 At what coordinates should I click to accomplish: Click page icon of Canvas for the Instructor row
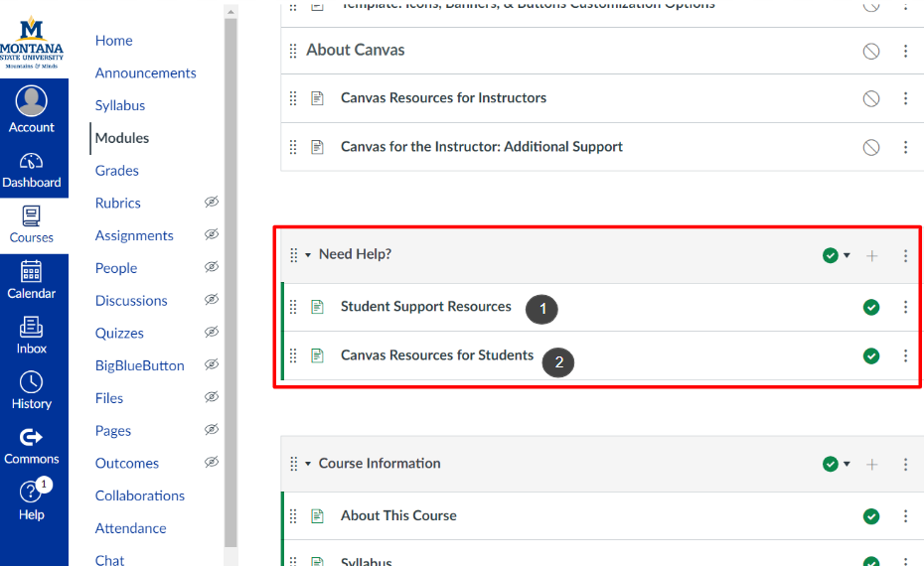click(317, 147)
